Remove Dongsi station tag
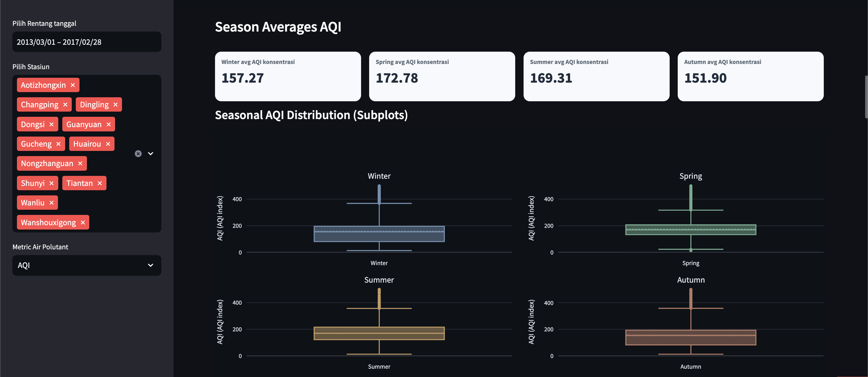 pyautogui.click(x=52, y=124)
